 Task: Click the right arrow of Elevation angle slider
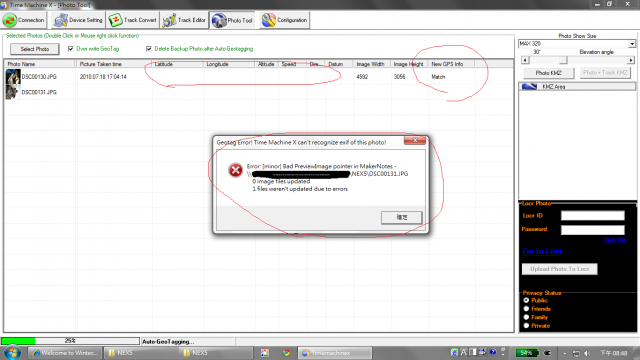pyautogui.click(x=631, y=60)
